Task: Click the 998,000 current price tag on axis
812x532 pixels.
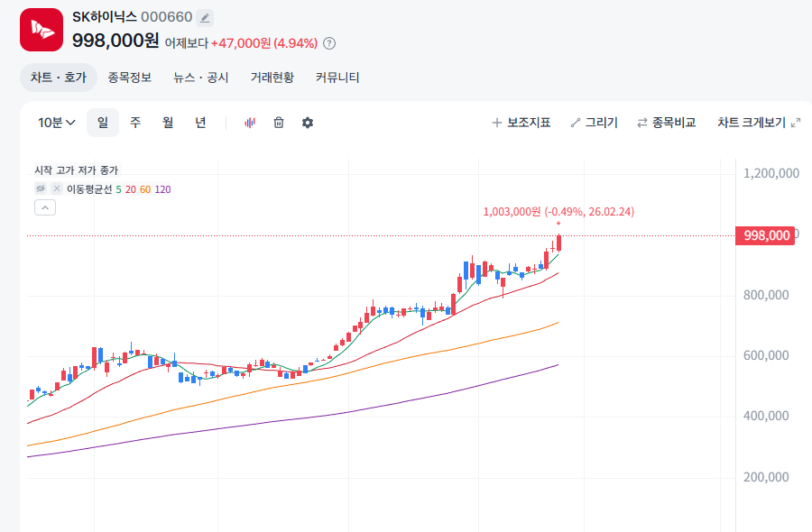Action: click(x=765, y=235)
